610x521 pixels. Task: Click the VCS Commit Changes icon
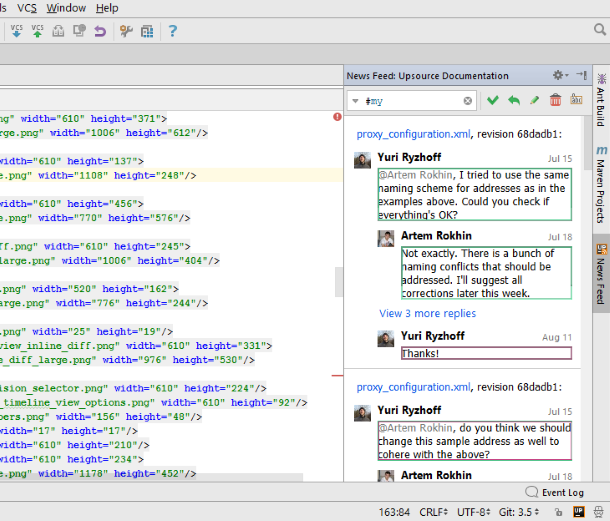coord(39,31)
